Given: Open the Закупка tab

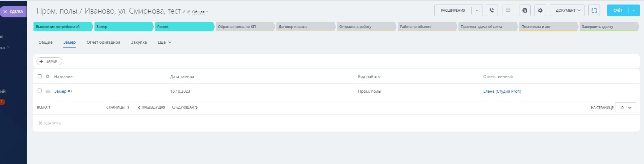Looking at the screenshot, I should [x=139, y=42].
